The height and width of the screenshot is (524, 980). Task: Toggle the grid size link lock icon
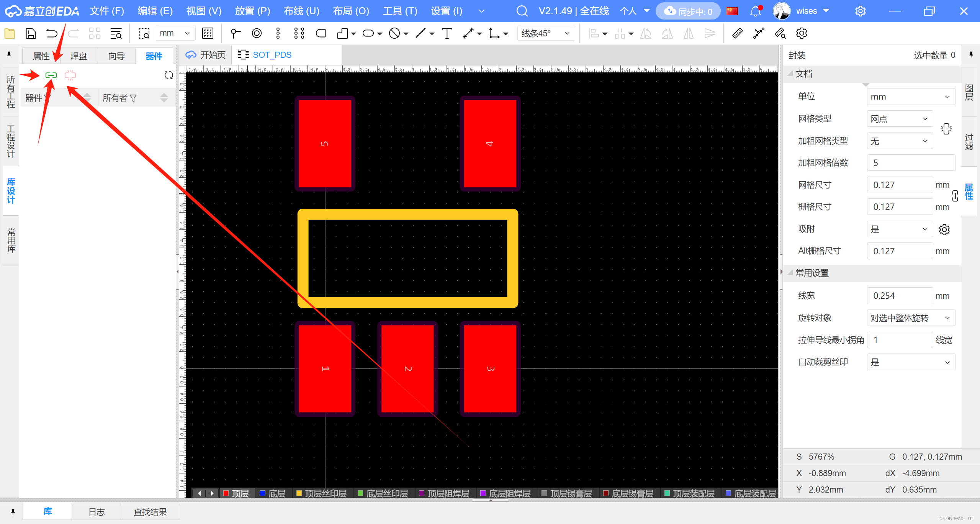(955, 196)
